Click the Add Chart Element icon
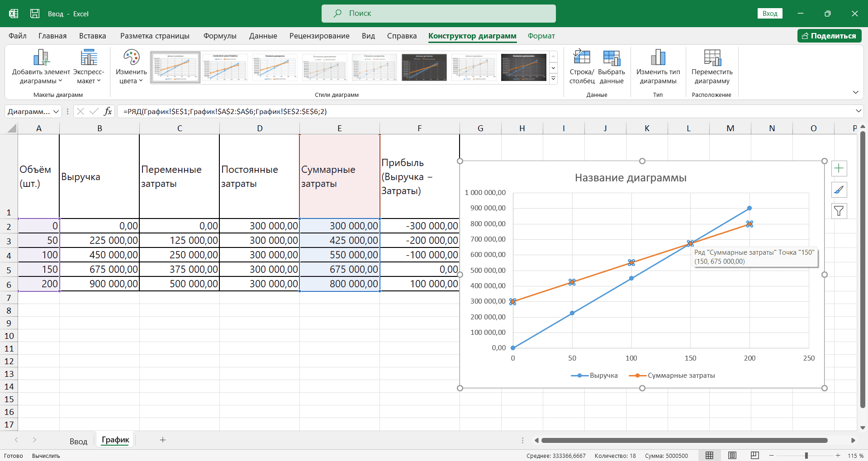The image size is (868, 461). coord(41,58)
